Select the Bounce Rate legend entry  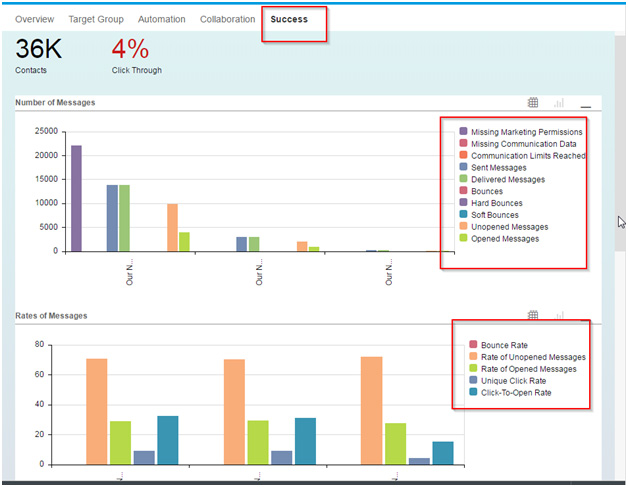pos(499,345)
